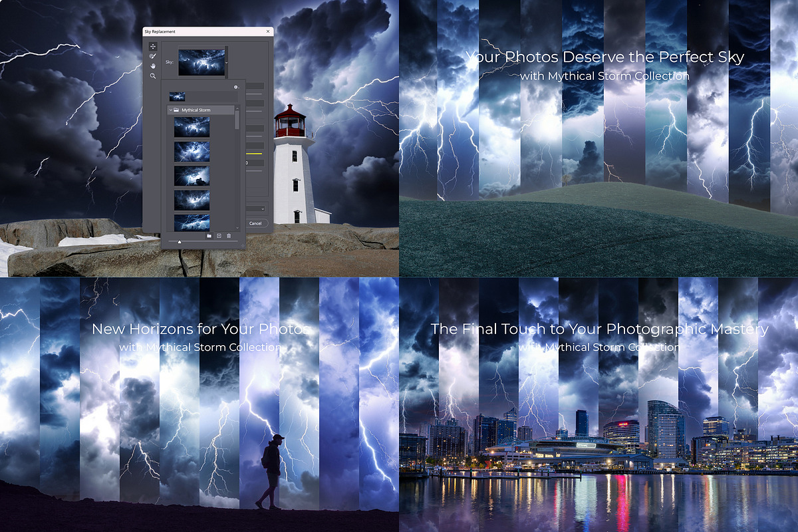
Task: Choose the second storm sky thumbnail
Action: (x=192, y=152)
